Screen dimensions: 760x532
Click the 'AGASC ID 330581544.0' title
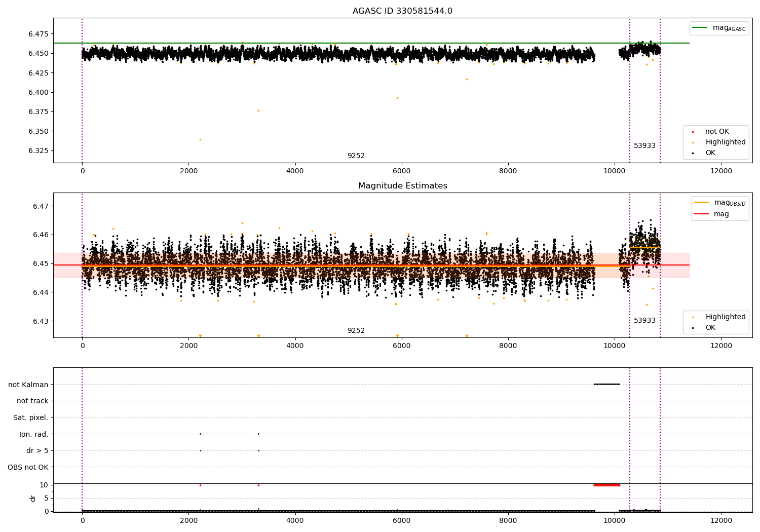click(x=402, y=11)
